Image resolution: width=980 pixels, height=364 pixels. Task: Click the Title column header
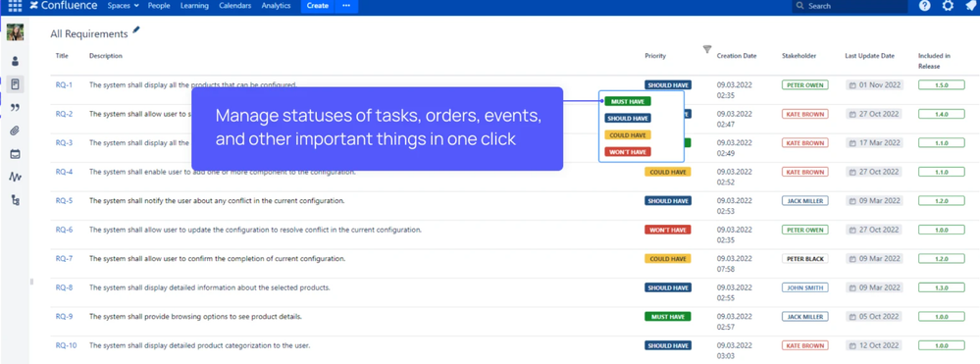point(61,56)
